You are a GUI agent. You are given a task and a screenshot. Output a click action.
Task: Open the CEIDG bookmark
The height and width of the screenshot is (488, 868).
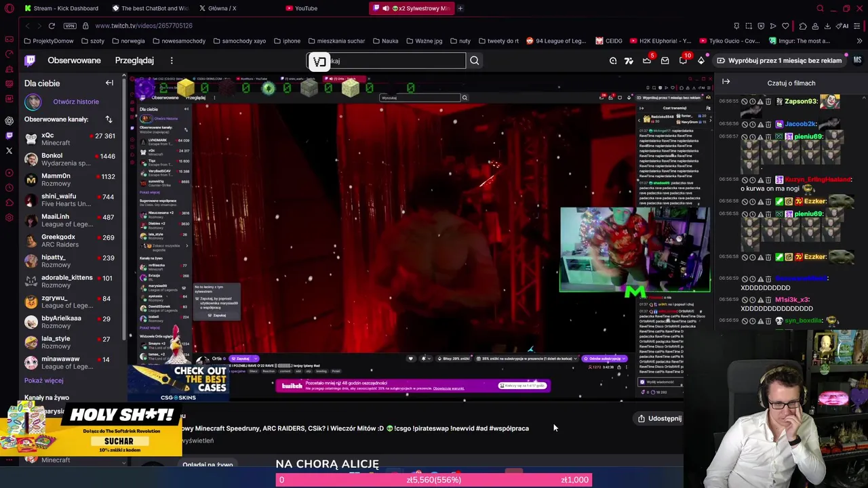pyautogui.click(x=609, y=41)
